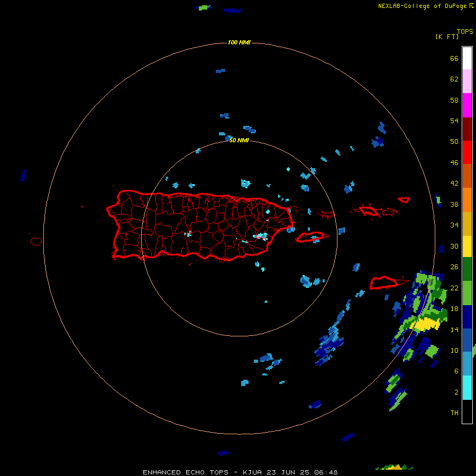476x476 pixels.
Task: Click the legend value "10"
Action: point(454,351)
